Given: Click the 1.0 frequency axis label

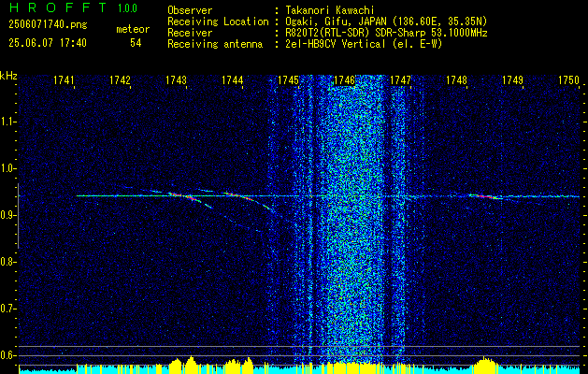Looking at the screenshot, I should [x=8, y=168].
